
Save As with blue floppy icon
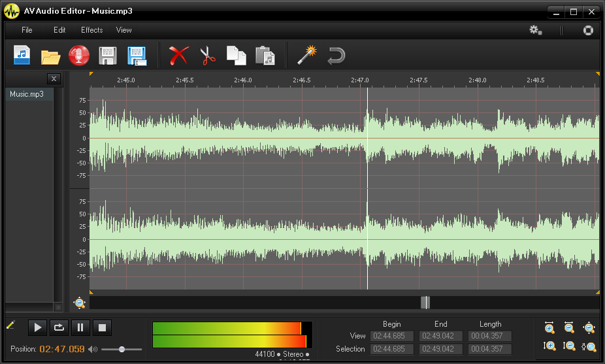tap(137, 56)
